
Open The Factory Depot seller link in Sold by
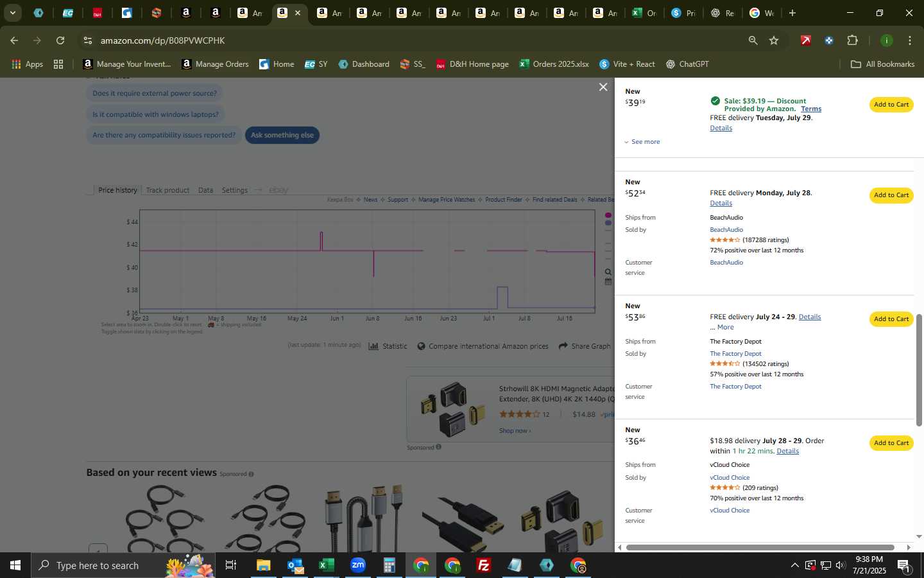735,354
